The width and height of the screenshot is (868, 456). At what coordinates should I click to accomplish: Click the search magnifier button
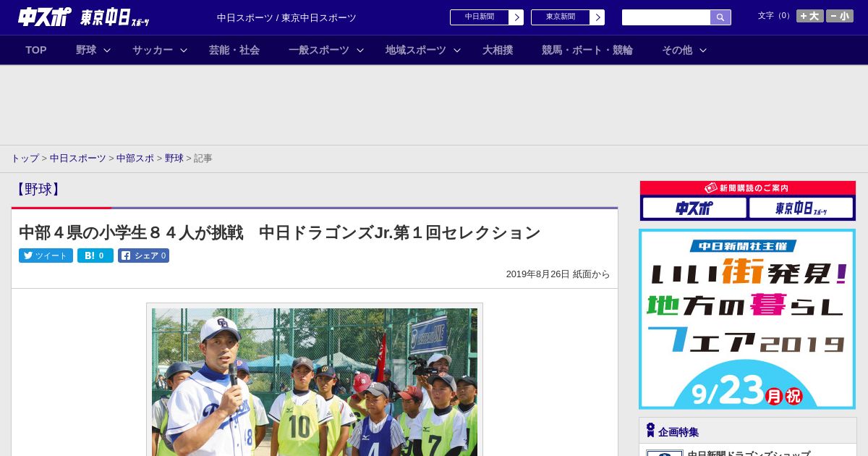(x=720, y=17)
